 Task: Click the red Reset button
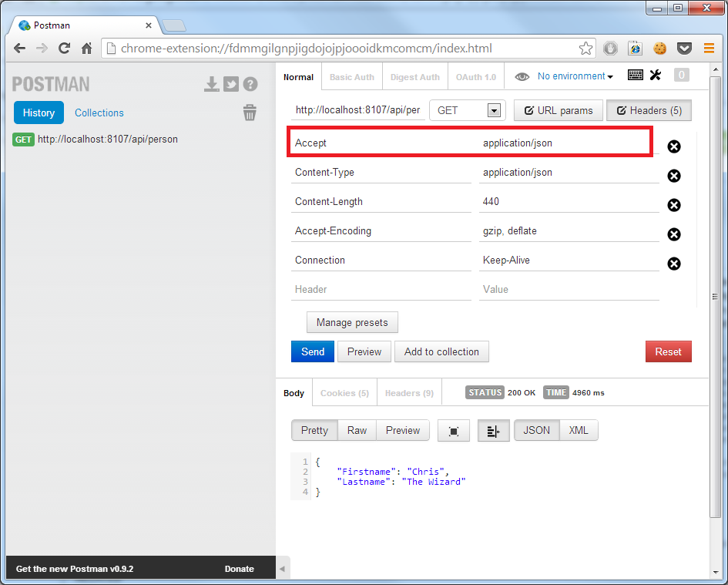tap(668, 351)
